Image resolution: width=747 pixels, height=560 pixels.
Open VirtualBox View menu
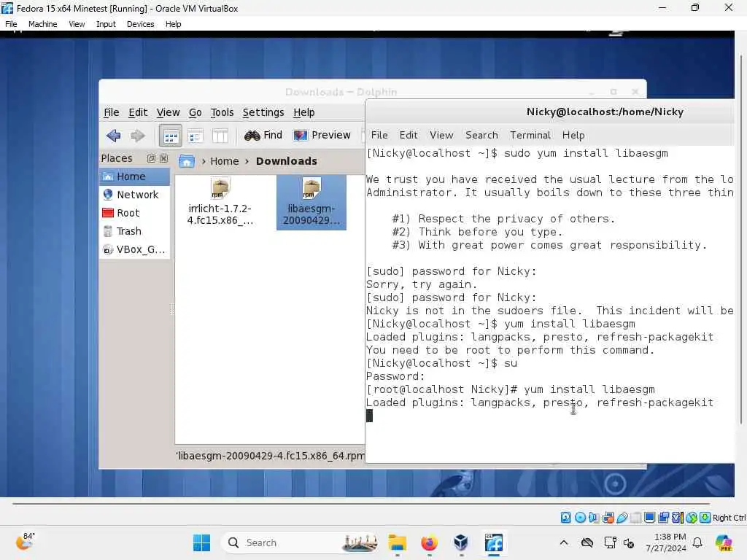pyautogui.click(x=77, y=24)
